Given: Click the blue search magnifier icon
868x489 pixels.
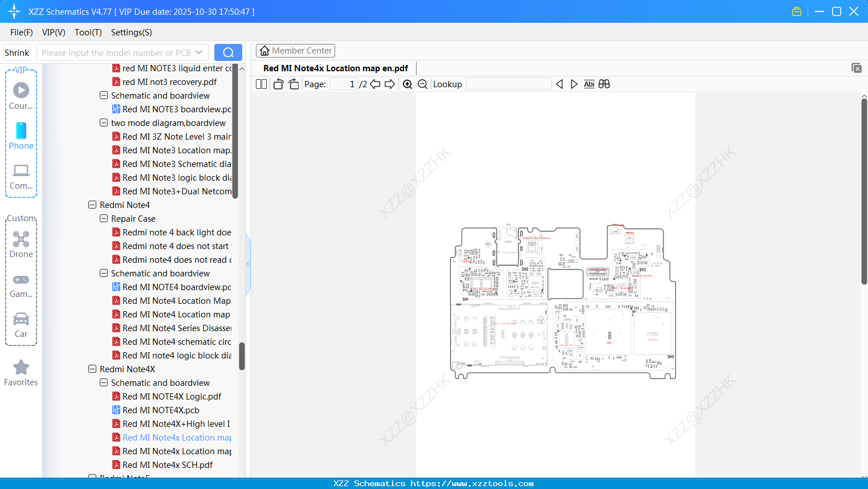Looking at the screenshot, I should [x=228, y=52].
